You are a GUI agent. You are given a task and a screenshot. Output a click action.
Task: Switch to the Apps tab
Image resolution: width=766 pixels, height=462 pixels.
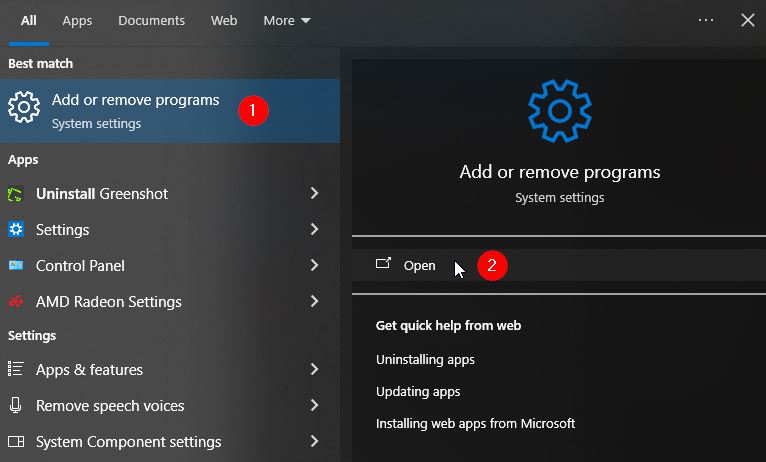(x=77, y=20)
